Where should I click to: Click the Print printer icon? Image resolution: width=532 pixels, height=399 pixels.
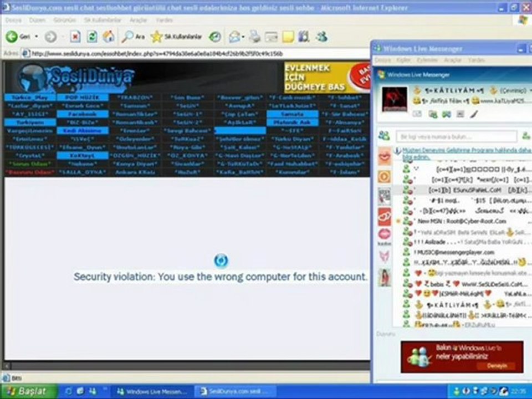click(254, 37)
